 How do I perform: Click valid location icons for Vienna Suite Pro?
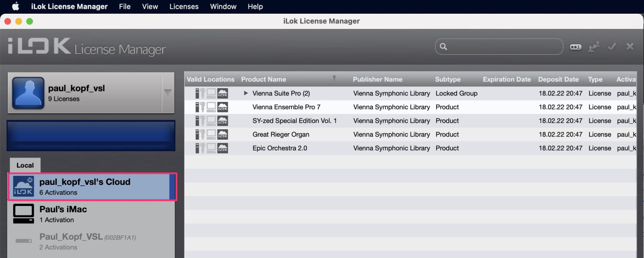[x=211, y=93]
